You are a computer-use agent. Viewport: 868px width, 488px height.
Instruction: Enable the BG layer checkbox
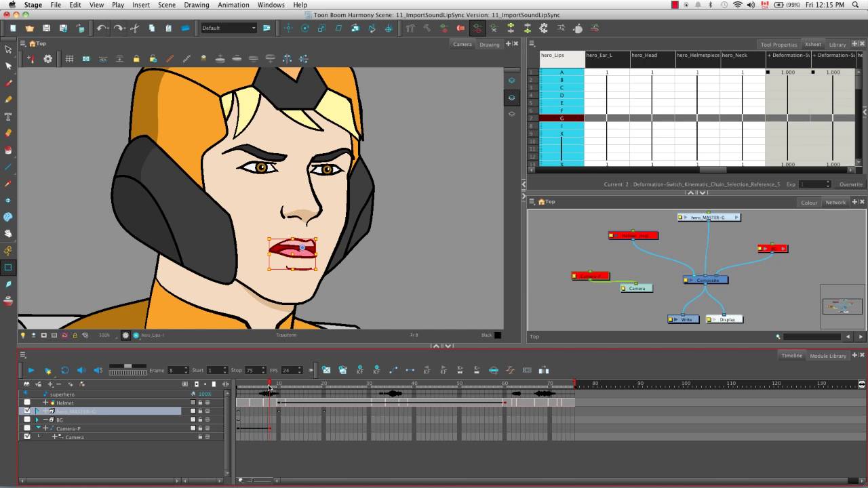[x=27, y=420]
